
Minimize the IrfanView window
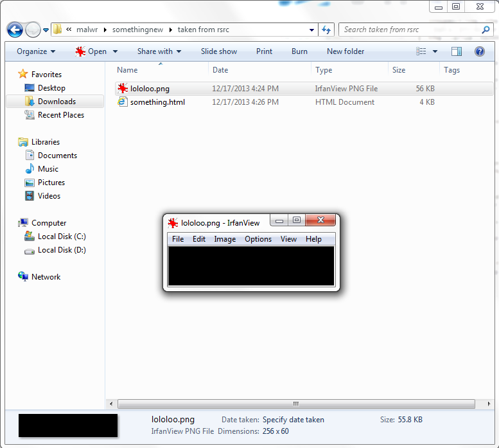click(x=279, y=220)
